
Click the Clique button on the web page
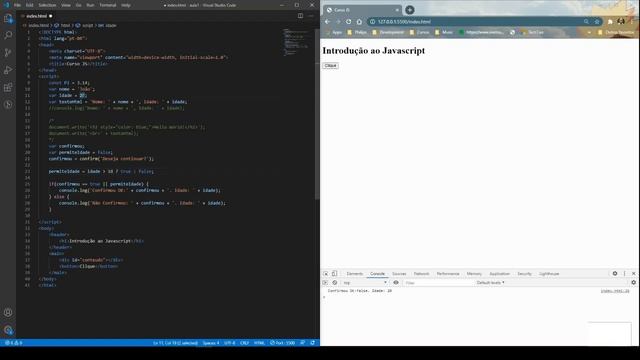point(330,65)
